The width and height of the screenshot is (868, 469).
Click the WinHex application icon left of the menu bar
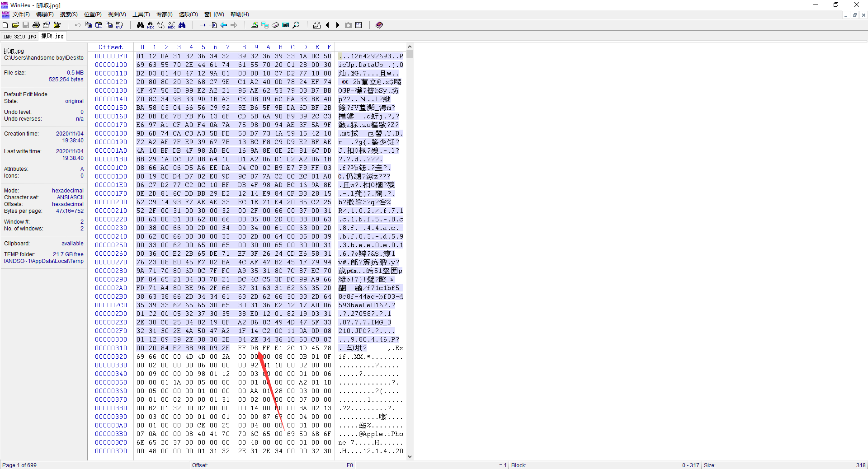pyautogui.click(x=5, y=14)
